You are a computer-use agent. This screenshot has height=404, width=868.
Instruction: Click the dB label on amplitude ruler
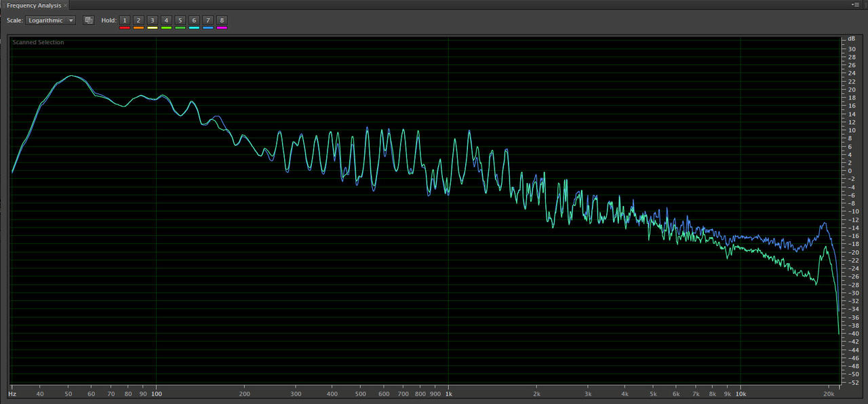(x=852, y=39)
